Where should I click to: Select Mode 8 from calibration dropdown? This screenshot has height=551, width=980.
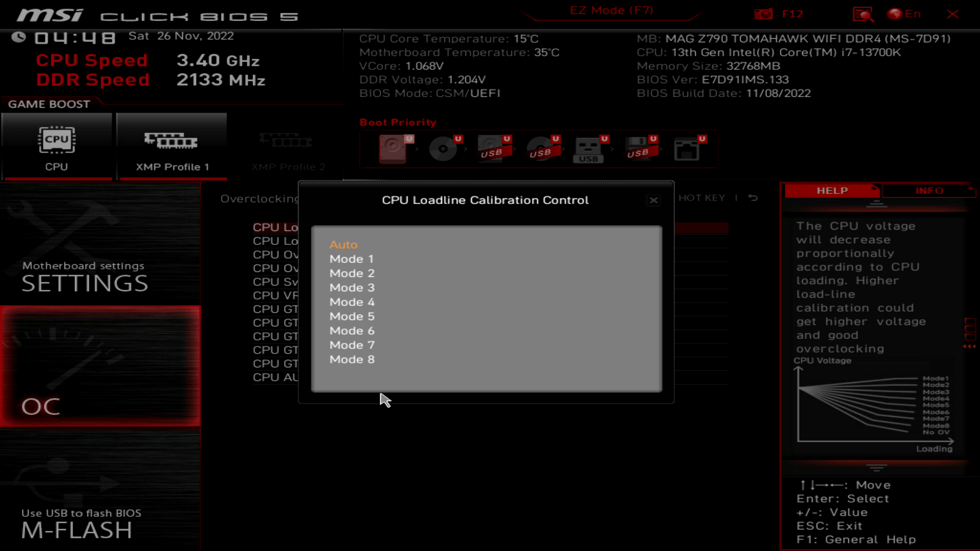pyautogui.click(x=351, y=359)
